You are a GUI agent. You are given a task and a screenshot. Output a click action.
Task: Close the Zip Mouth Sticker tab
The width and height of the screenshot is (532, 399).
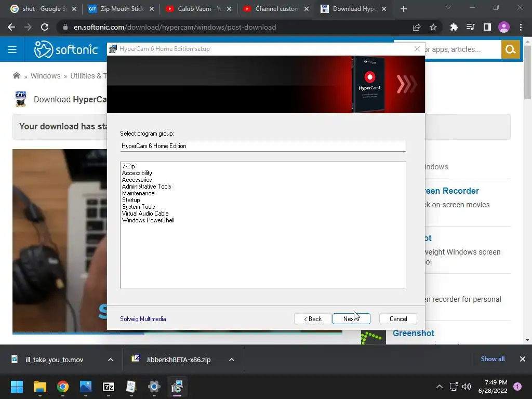pos(152,9)
